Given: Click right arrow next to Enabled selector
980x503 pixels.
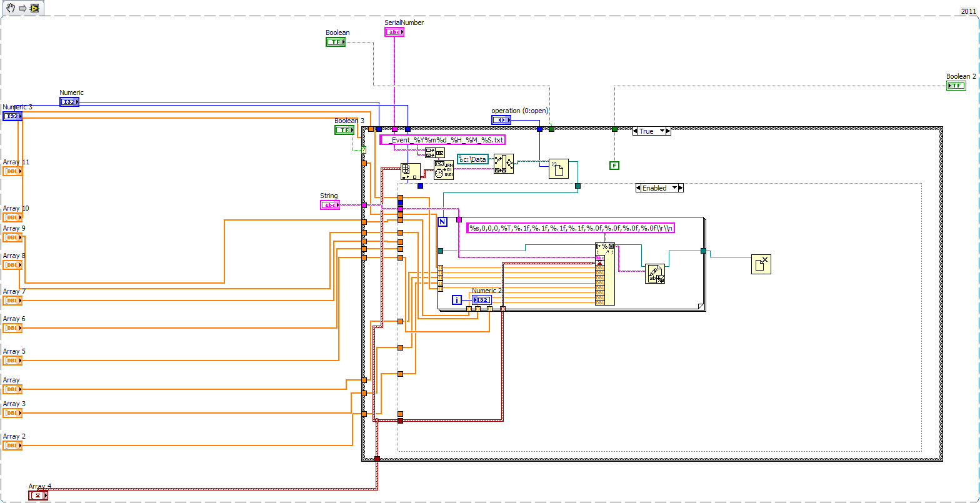Looking at the screenshot, I should [x=681, y=187].
